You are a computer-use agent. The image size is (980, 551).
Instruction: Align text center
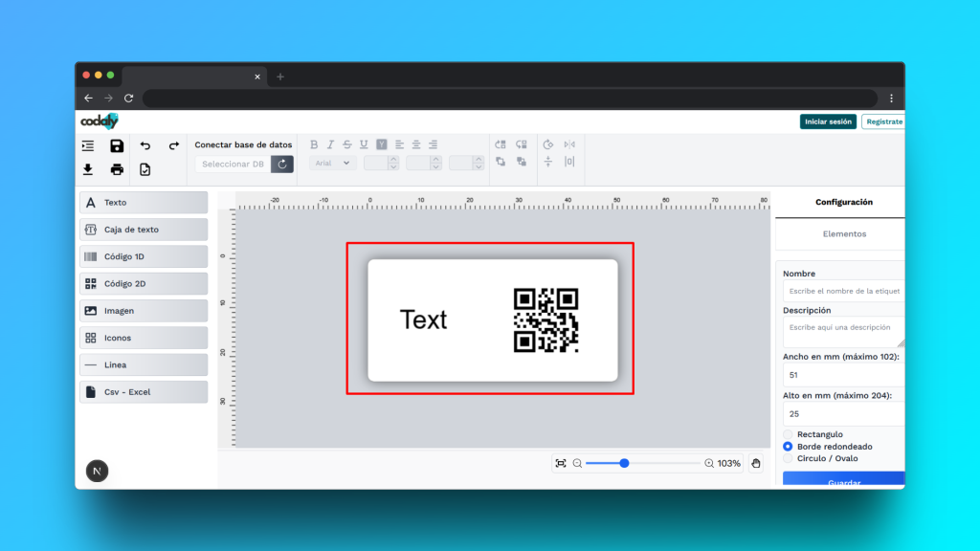416,144
